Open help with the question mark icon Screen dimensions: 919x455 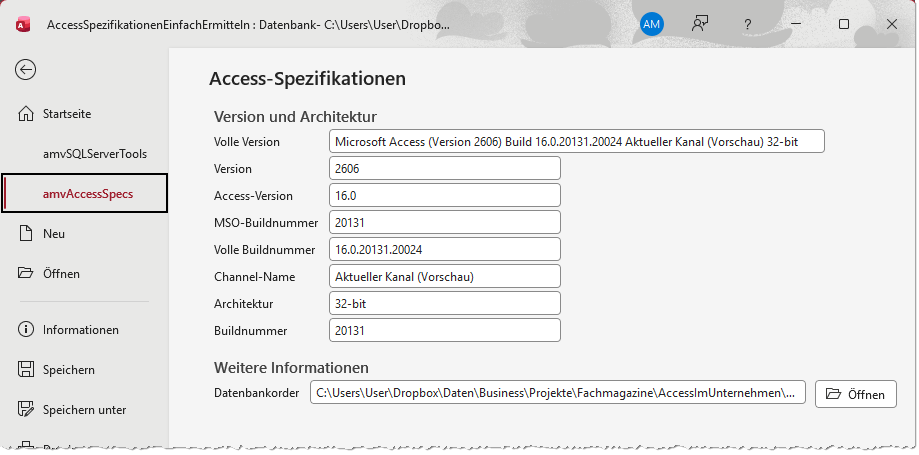coord(747,25)
